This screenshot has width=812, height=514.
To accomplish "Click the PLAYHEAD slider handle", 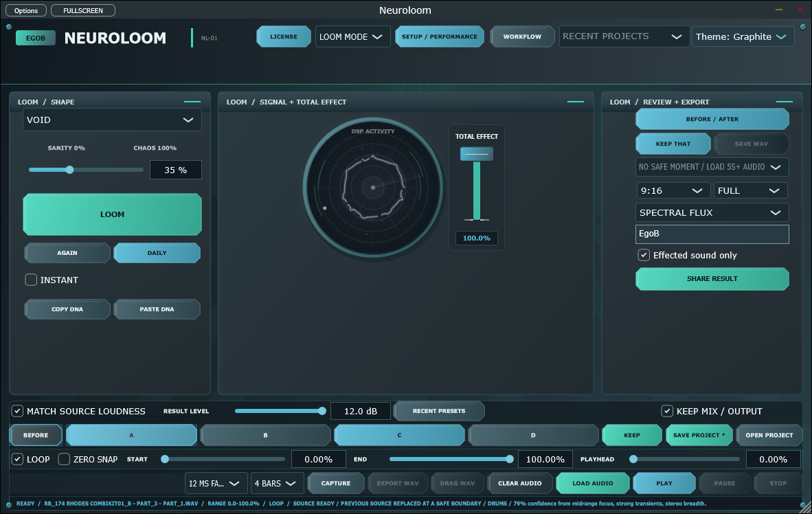I will coord(633,459).
